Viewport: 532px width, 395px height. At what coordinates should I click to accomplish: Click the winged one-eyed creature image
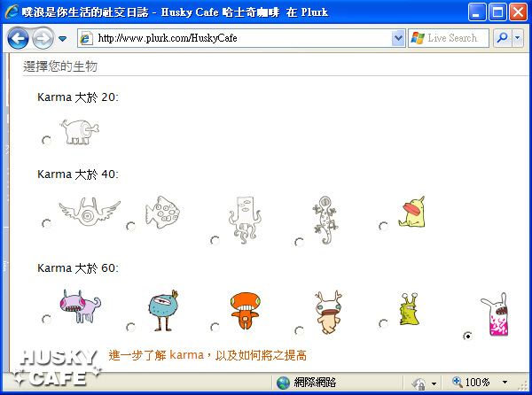click(x=90, y=212)
